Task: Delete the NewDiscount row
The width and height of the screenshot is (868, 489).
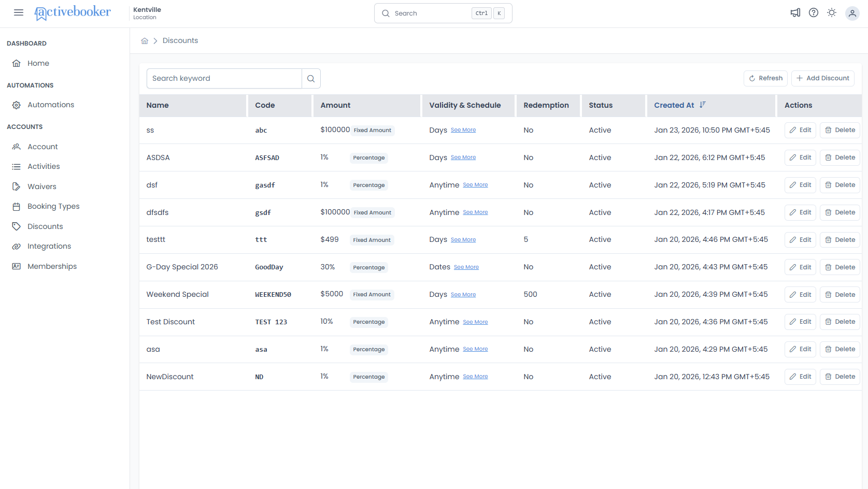Action: [839, 377]
